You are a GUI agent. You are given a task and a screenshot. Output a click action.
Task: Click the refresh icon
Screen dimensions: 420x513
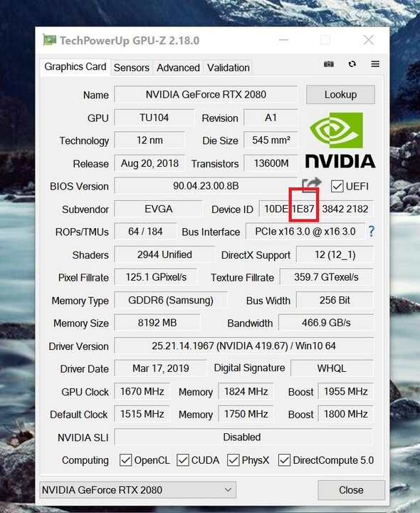point(352,64)
